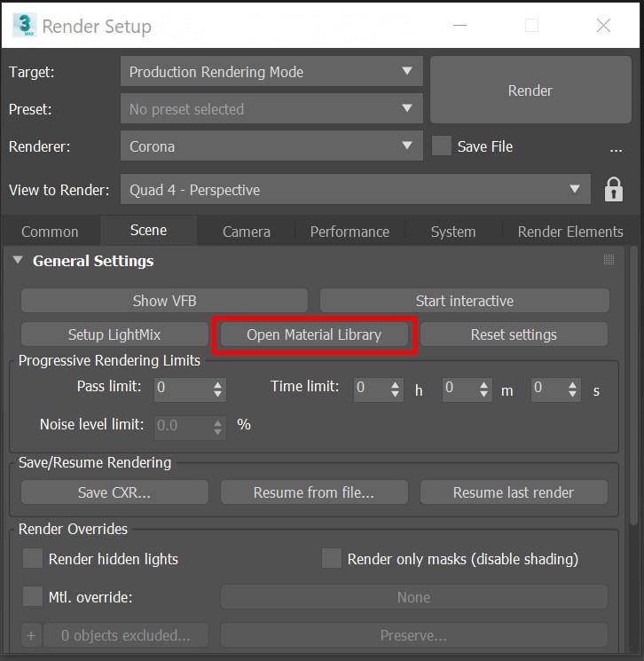Toggle Render only masks checkbox
Screen dimensions: 644x661
pos(331,559)
